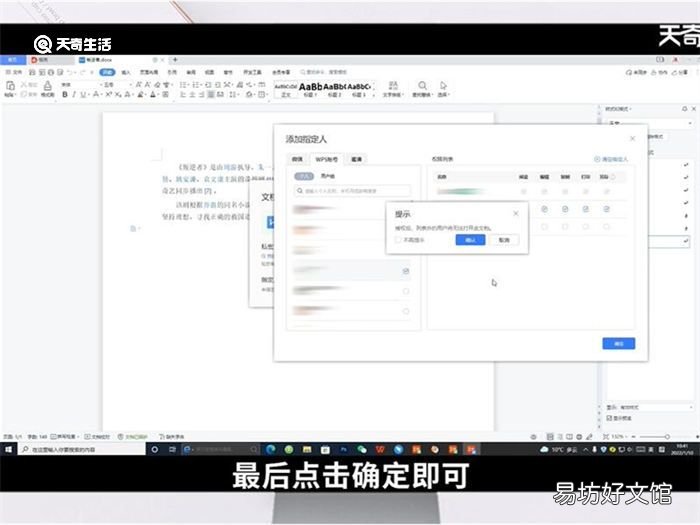The height and width of the screenshot is (525, 700).
Task: Tick the don't-show-again checkbox in 提示 prompt
Action: click(x=398, y=240)
